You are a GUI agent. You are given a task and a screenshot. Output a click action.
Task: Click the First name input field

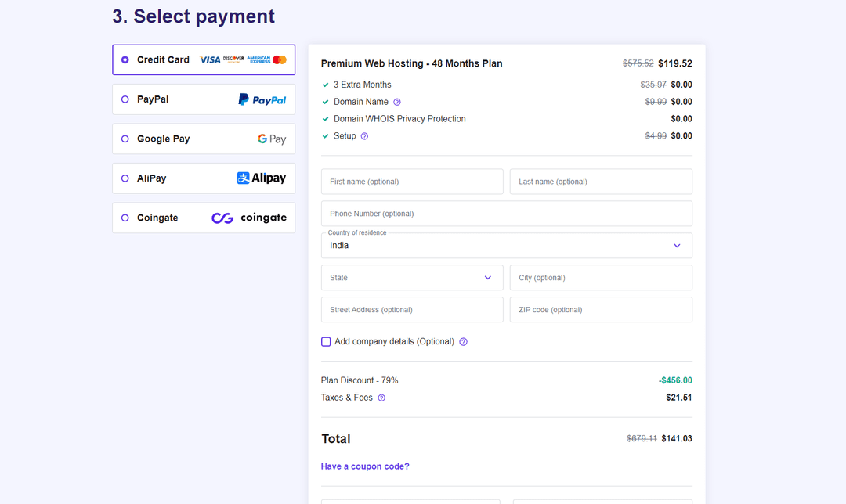[x=411, y=181]
